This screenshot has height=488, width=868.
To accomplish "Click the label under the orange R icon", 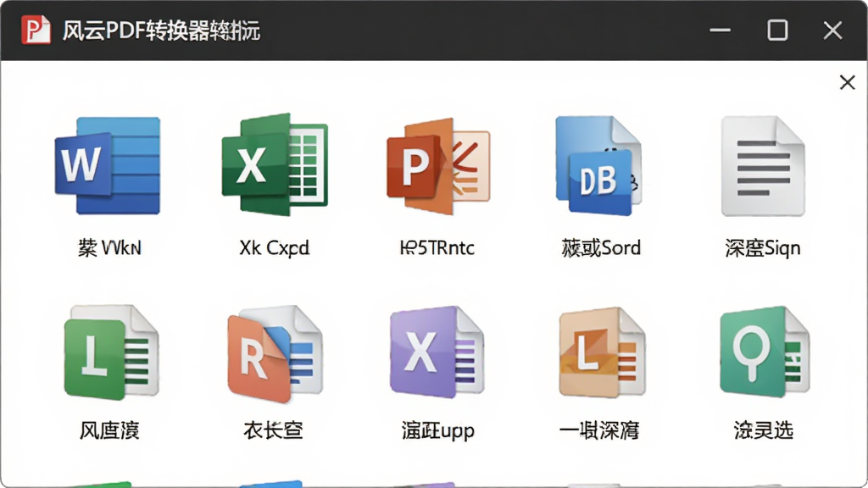I will [x=273, y=430].
